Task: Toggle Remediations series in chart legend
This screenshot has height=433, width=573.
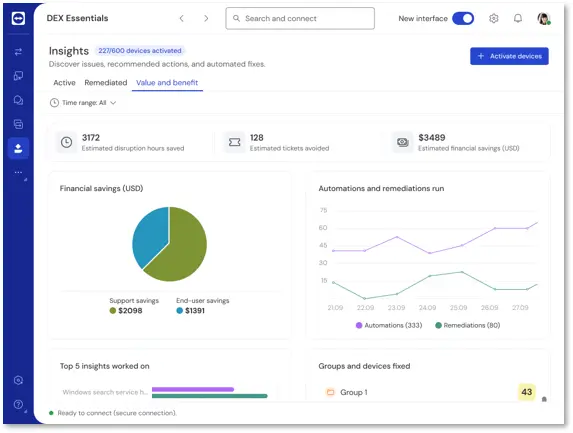Action: pos(468,325)
